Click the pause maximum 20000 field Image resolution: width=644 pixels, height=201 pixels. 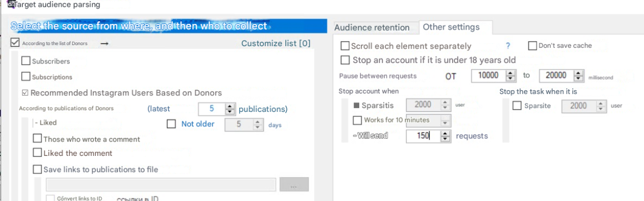click(x=557, y=76)
